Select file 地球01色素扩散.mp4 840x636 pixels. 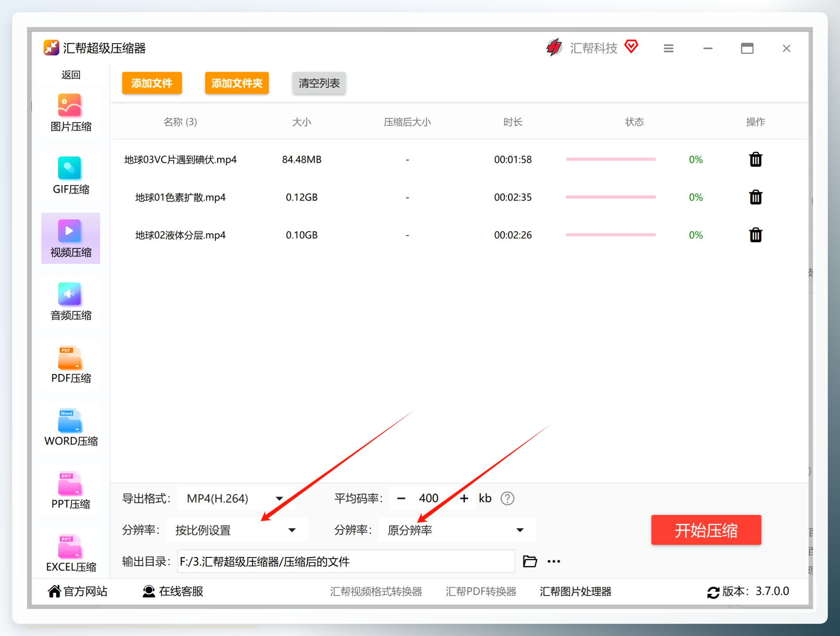pos(180,197)
